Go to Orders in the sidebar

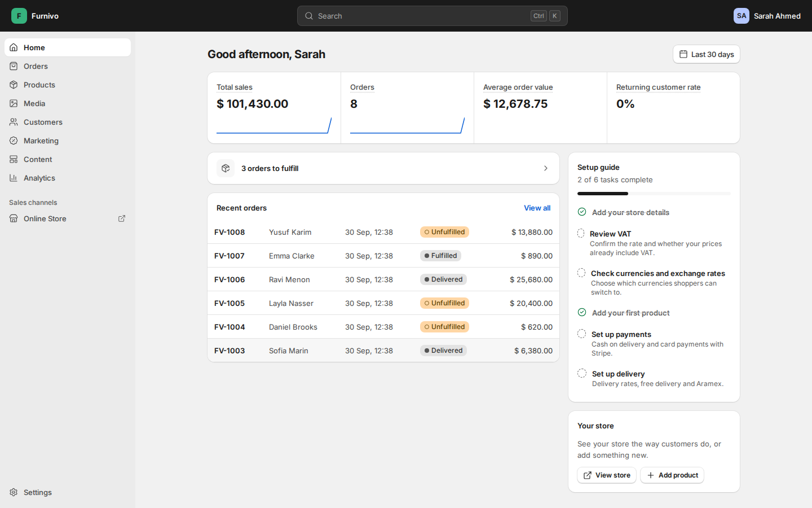pyautogui.click(x=68, y=66)
